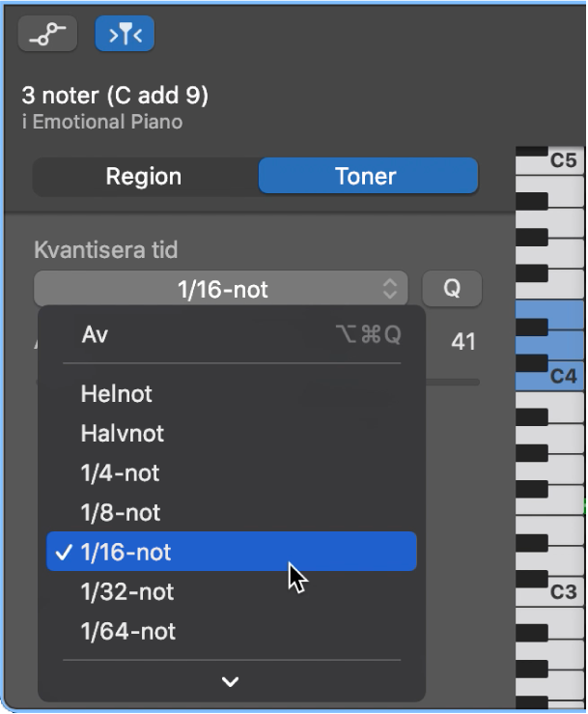Viewport: 588px width, 714px height.
Task: Toggle the Catch playhead icon button
Action: click(124, 34)
